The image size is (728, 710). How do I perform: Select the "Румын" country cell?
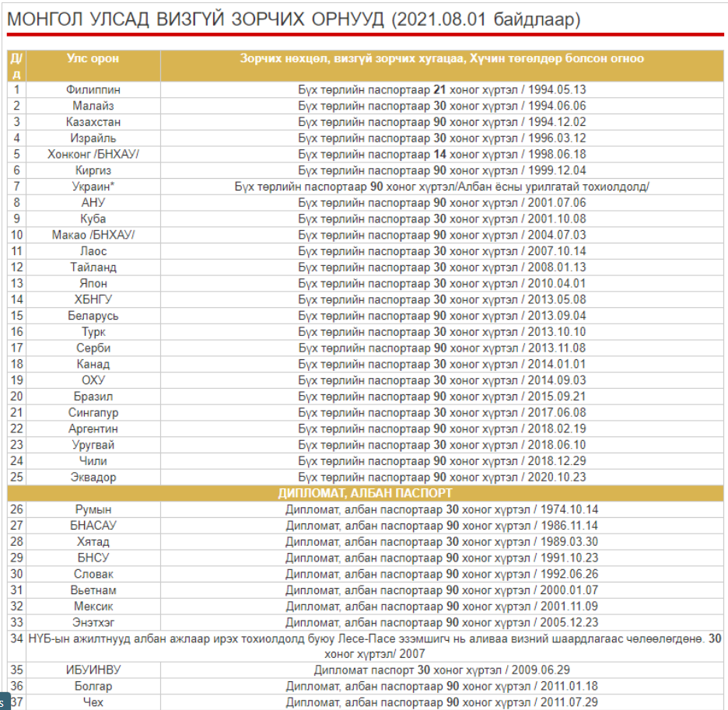pyautogui.click(x=93, y=509)
